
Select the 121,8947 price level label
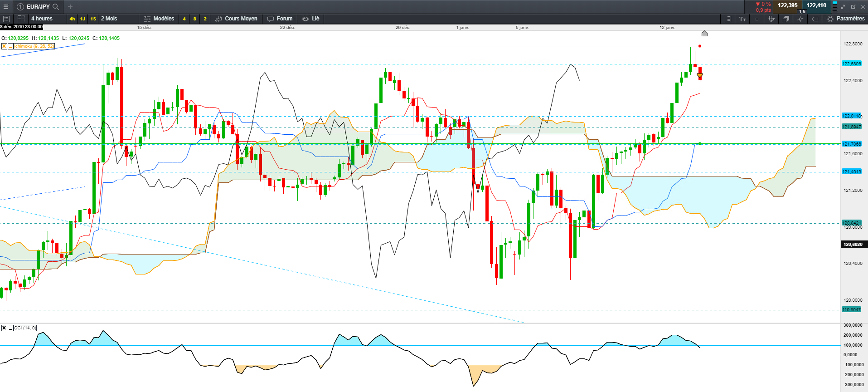point(851,127)
